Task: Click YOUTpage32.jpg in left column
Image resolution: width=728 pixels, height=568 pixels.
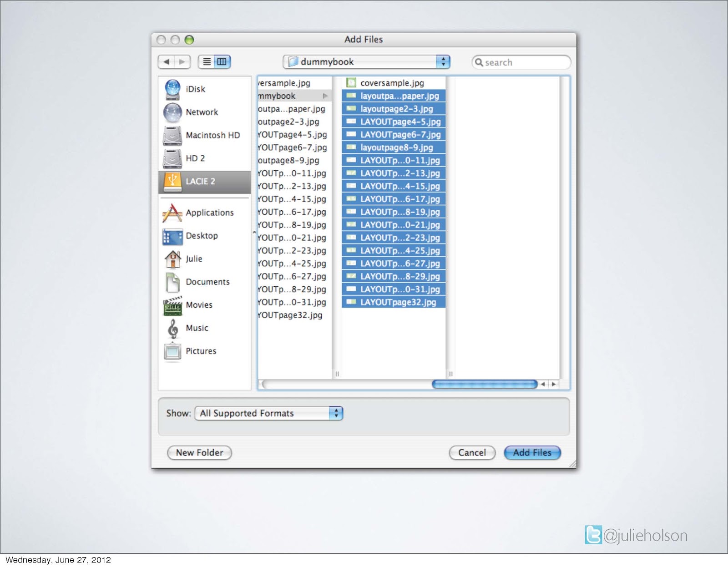Action: pyautogui.click(x=295, y=315)
